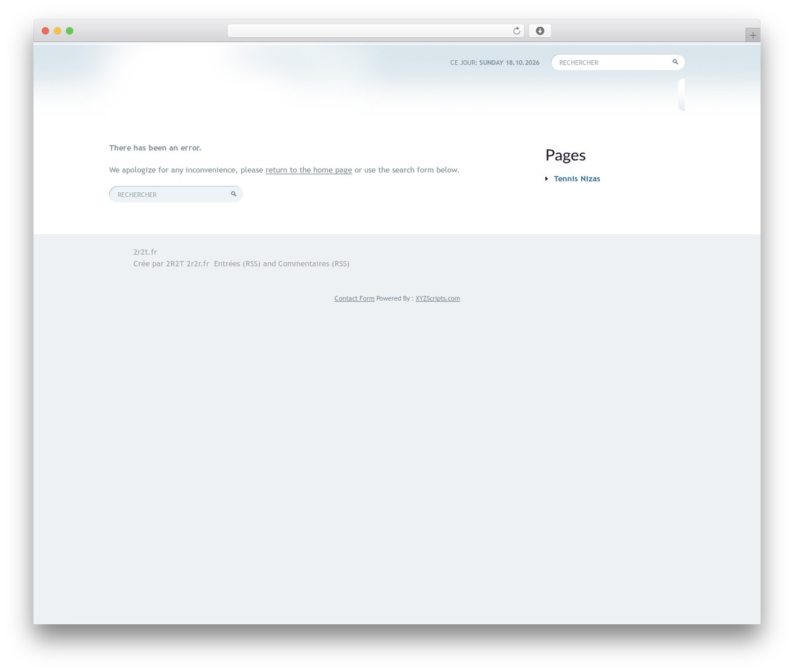Click the SUNDAY 18.10.2026 date text
794x672 pixels.
point(509,63)
